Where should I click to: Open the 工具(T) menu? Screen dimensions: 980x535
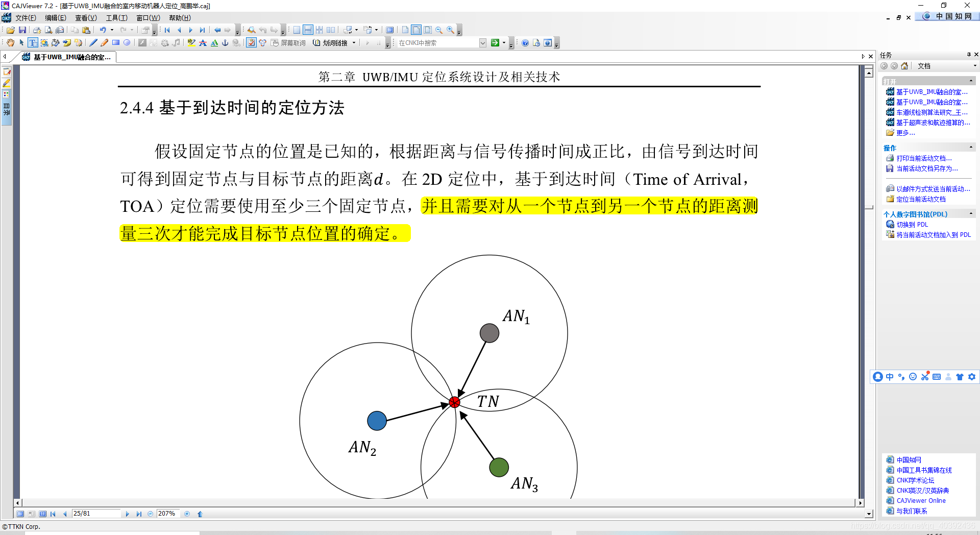tap(116, 18)
